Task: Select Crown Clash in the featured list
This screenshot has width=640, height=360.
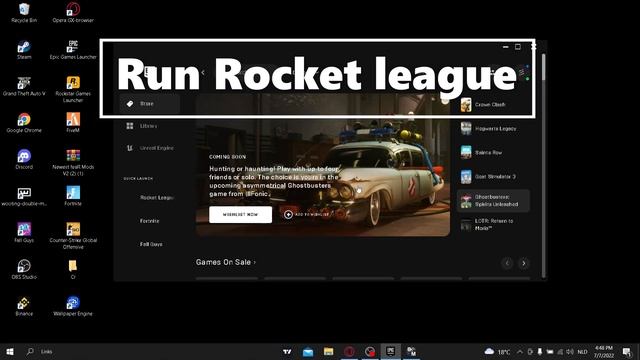Action: (493, 105)
